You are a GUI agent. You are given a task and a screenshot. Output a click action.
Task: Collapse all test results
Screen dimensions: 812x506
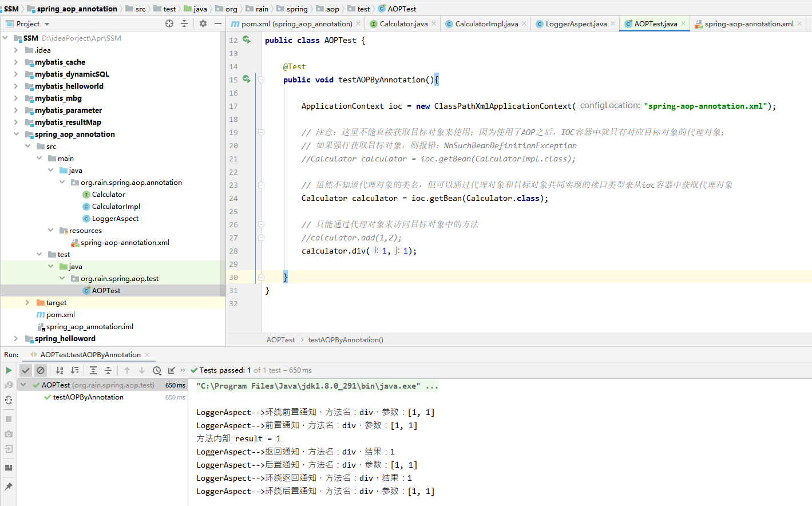108,370
